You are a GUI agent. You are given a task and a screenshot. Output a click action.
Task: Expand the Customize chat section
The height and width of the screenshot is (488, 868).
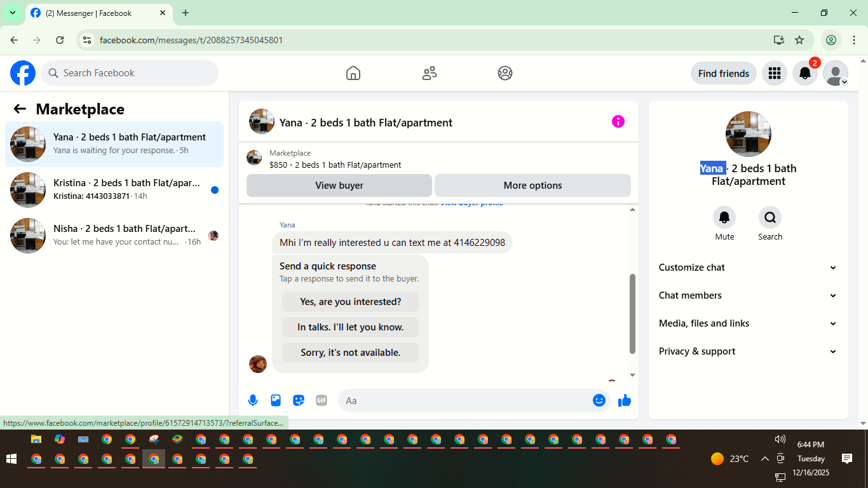748,268
